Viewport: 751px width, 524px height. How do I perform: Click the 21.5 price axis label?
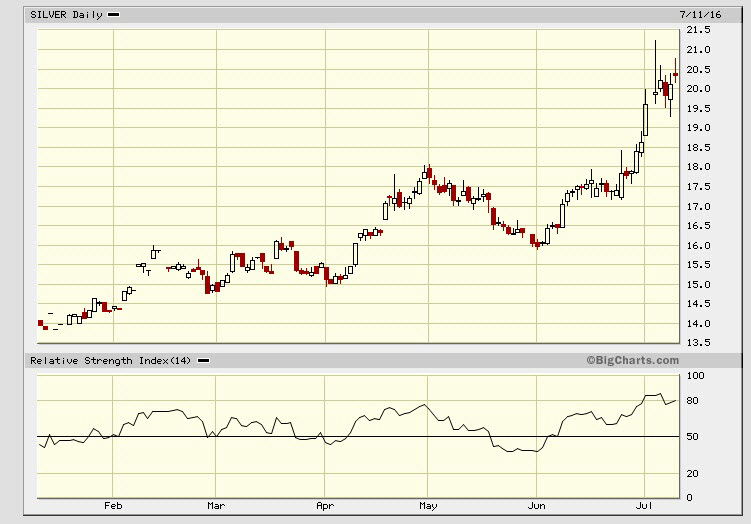point(699,31)
